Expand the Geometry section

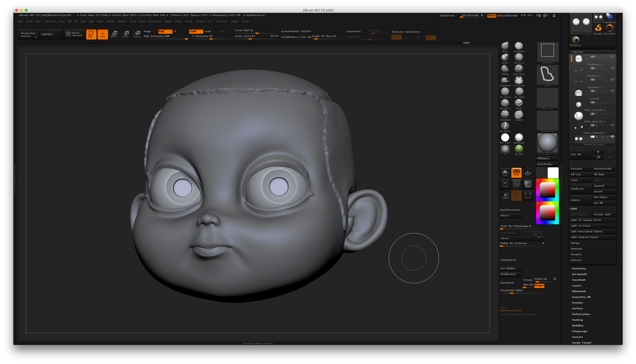point(579,268)
